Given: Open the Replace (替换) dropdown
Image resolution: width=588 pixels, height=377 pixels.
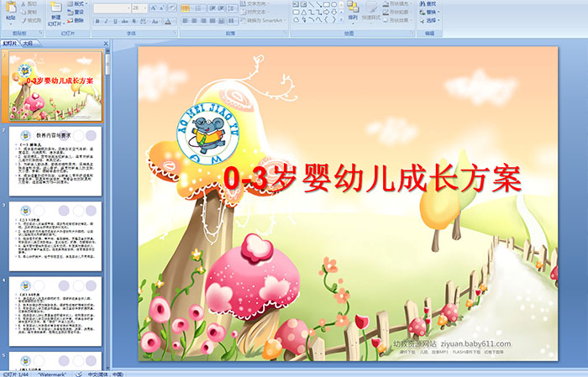Looking at the screenshot, I should point(430,12).
